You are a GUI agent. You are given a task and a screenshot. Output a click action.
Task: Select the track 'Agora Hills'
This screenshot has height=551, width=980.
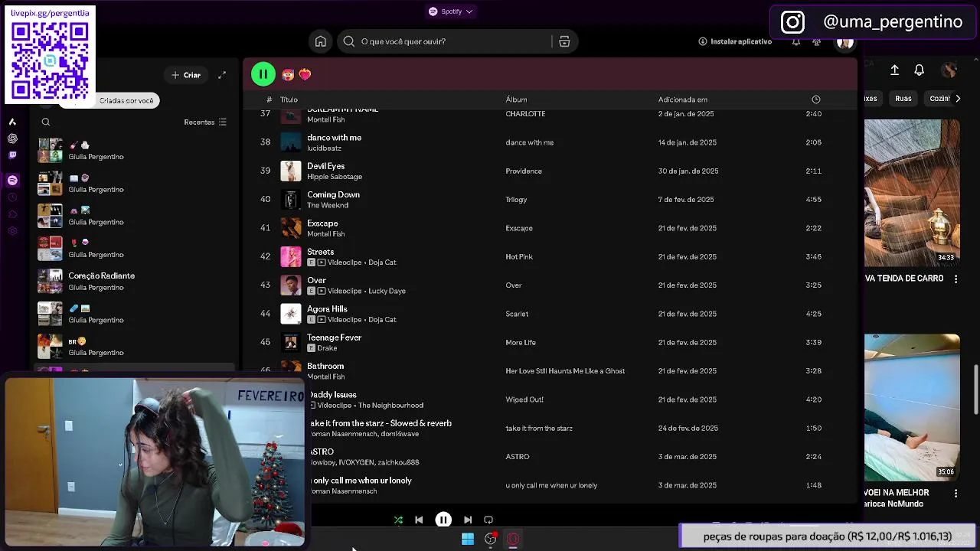pyautogui.click(x=327, y=309)
